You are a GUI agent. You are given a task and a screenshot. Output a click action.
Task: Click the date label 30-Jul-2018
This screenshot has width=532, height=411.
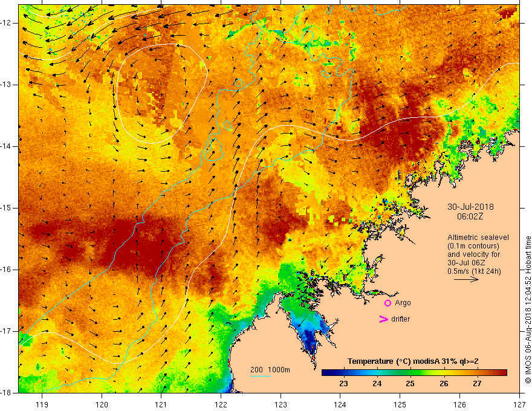(x=470, y=207)
